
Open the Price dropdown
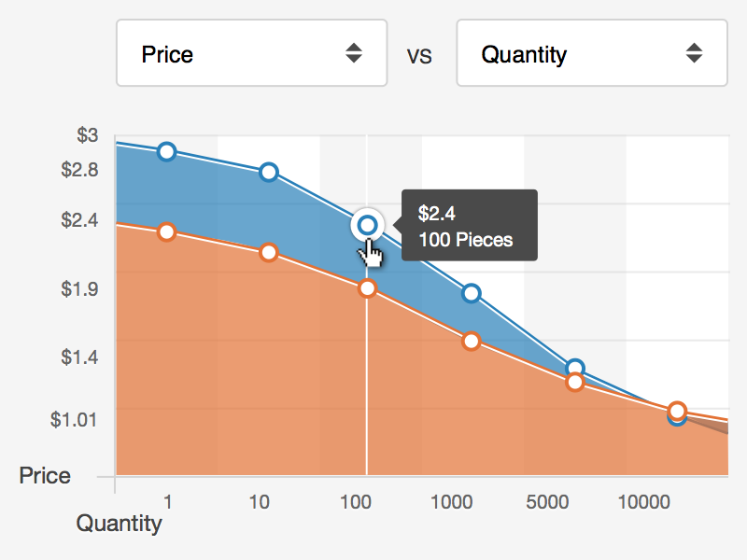coord(250,53)
